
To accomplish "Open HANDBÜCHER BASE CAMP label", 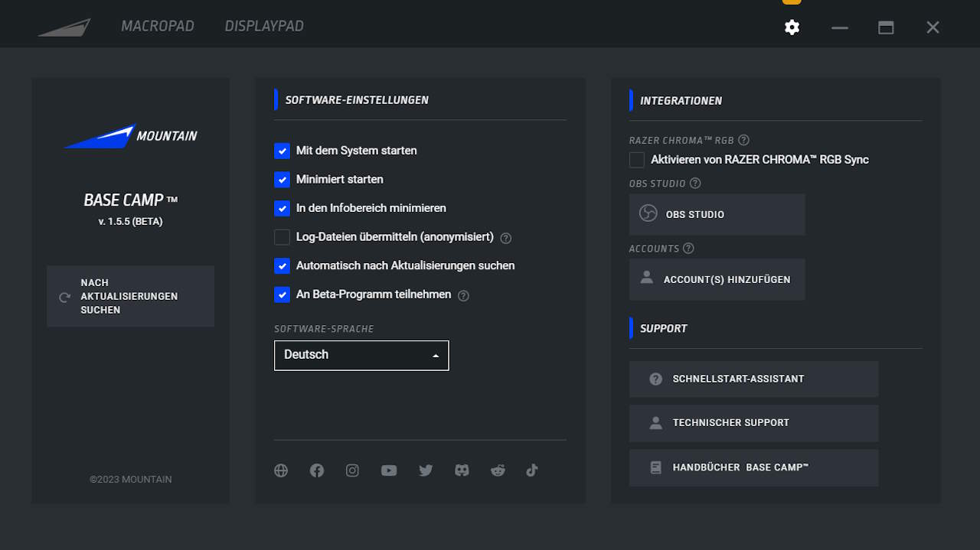I will (740, 467).
